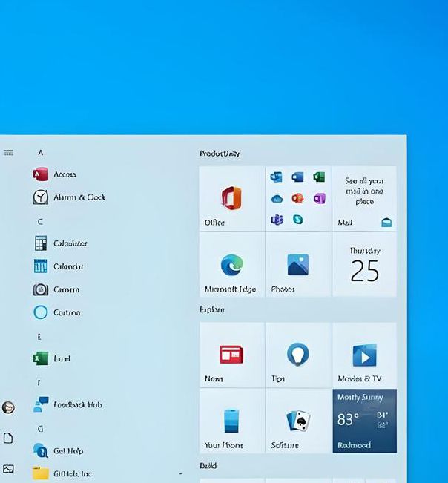Open the PowerPoint icon in folder tile
The image size is (448, 483).
[297, 198]
